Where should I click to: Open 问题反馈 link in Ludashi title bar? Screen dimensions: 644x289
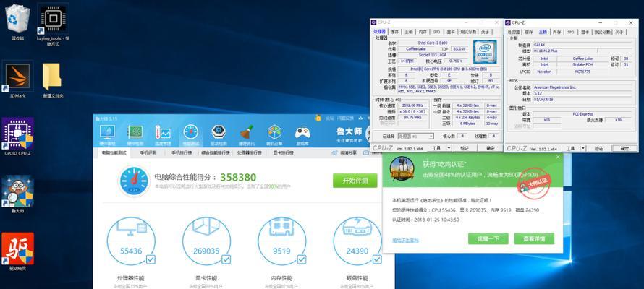pos(345,118)
